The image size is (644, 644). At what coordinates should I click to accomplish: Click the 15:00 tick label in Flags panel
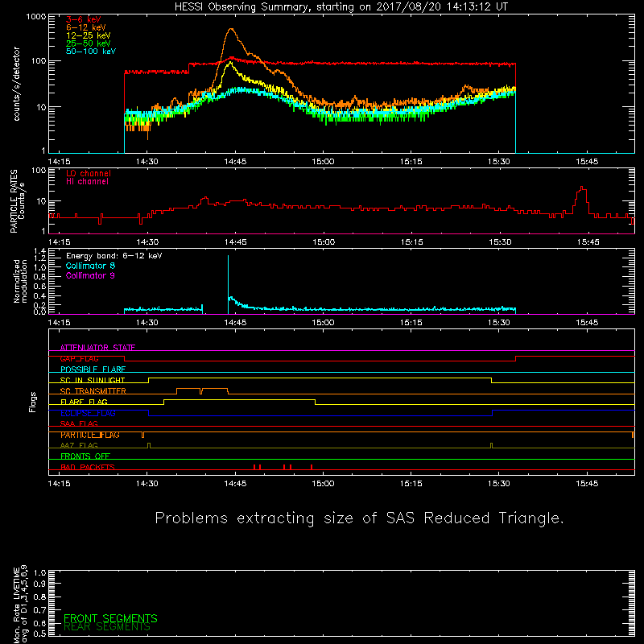coord(323,484)
